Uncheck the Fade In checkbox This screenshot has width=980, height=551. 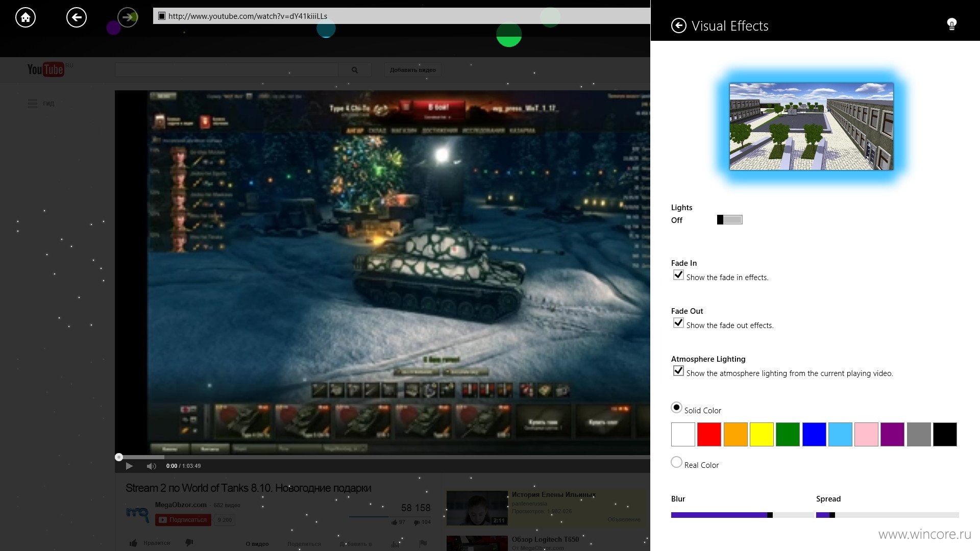pyautogui.click(x=678, y=275)
